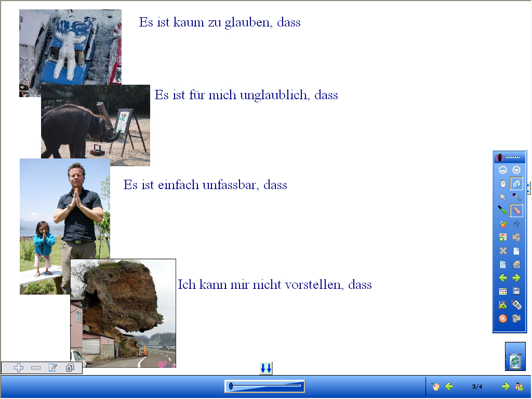Click the grey X Clear icon
The image size is (532, 399).
503,251
